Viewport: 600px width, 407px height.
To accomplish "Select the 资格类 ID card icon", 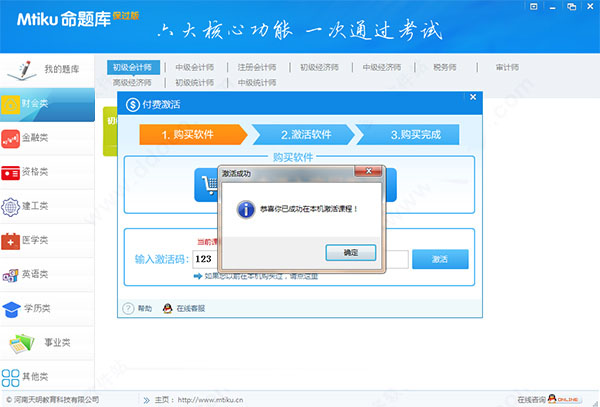I will [10, 173].
